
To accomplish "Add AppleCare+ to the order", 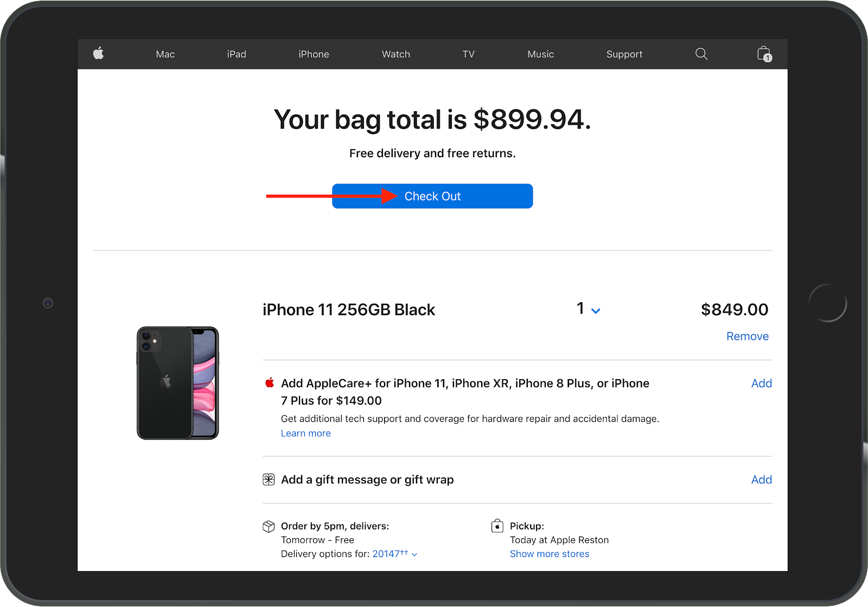I will pos(762,384).
